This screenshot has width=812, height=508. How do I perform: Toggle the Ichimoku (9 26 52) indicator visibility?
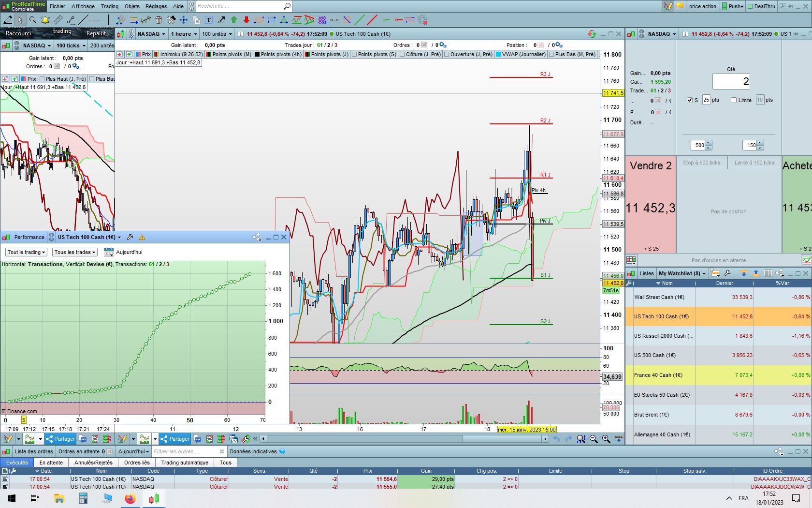pos(157,54)
